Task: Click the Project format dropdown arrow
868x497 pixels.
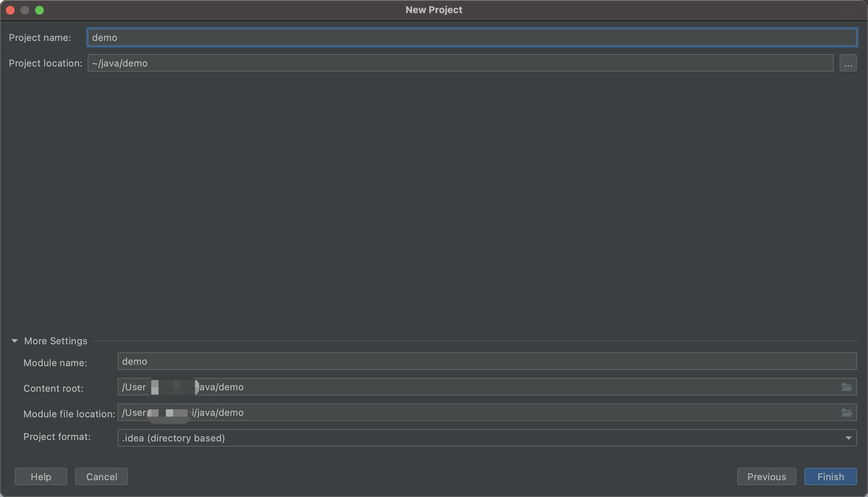Action: tap(848, 438)
